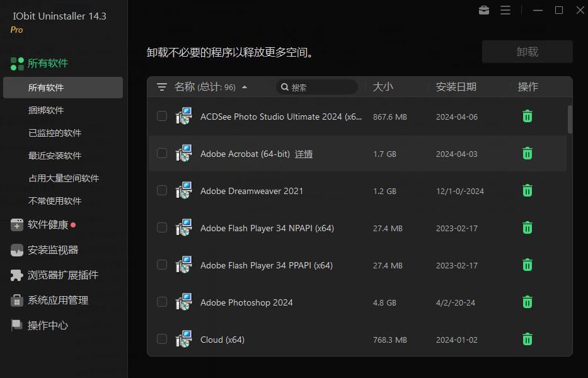
Task: Tick the Adobe Dreamweaver 2021 checkbox
Action: [161, 190]
